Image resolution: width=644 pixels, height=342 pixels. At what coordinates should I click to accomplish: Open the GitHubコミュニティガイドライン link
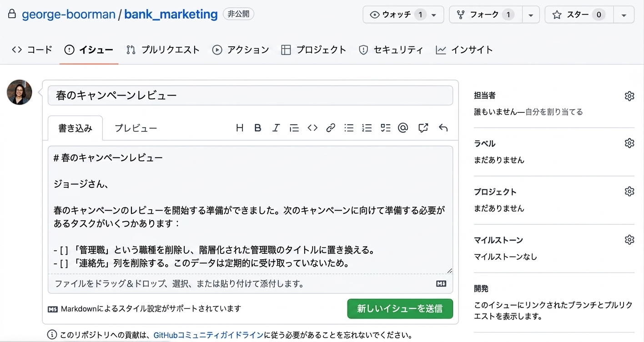tap(209, 335)
